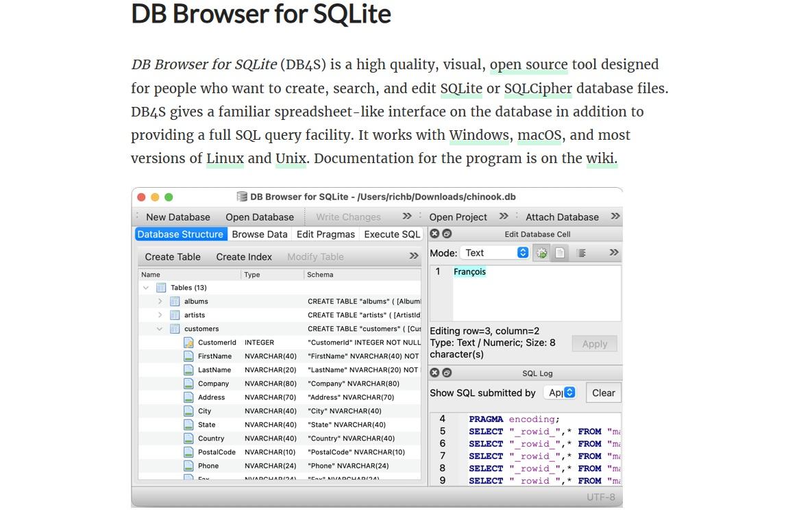Click the City field icon
812x516 pixels.
point(188,411)
